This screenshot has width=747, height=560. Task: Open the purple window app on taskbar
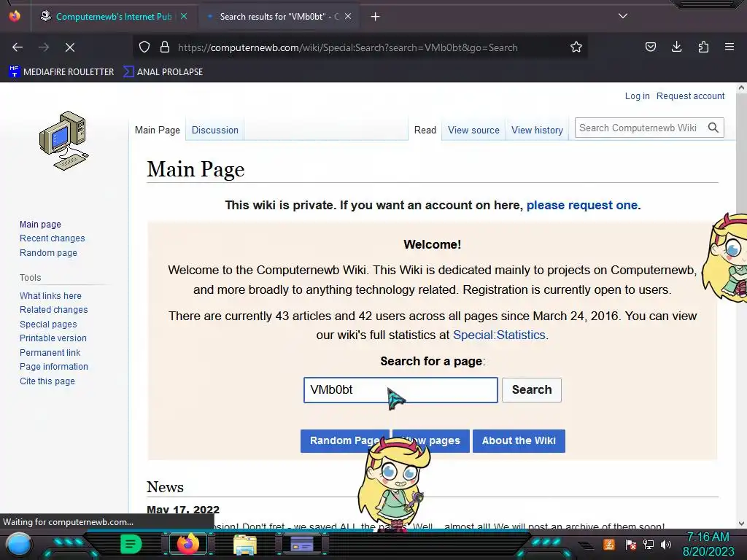pyautogui.click(x=301, y=544)
